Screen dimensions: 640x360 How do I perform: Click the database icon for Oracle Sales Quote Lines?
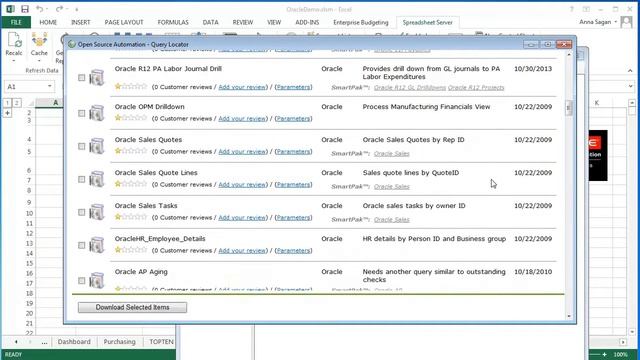coord(97,179)
